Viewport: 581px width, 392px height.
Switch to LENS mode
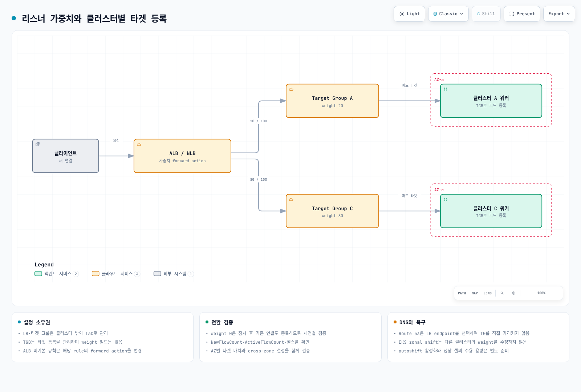tap(488, 293)
